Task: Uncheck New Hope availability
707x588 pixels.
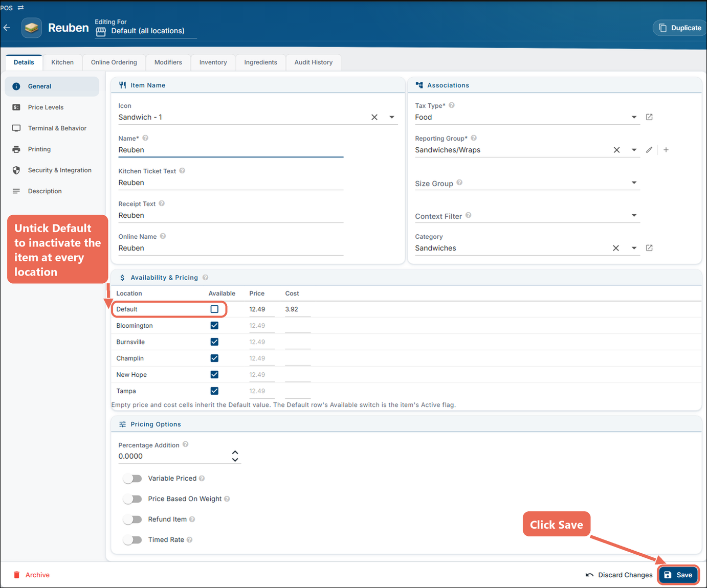Action: point(214,375)
